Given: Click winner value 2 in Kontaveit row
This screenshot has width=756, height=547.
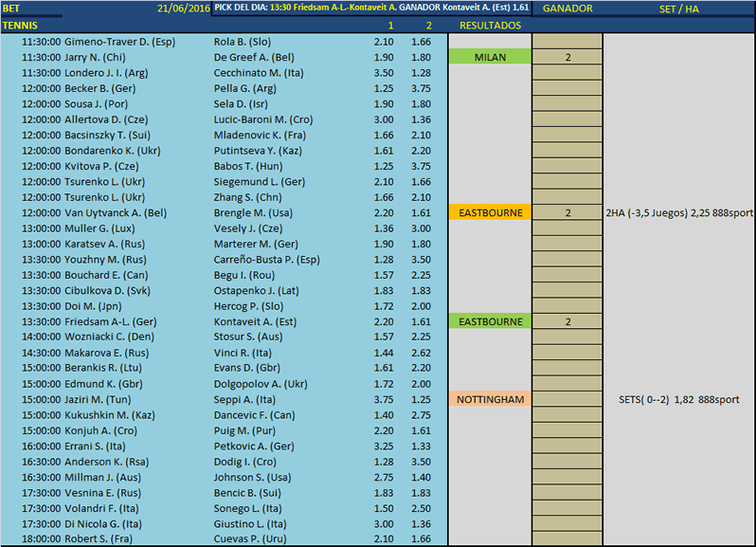Looking at the screenshot, I should 567,321.
